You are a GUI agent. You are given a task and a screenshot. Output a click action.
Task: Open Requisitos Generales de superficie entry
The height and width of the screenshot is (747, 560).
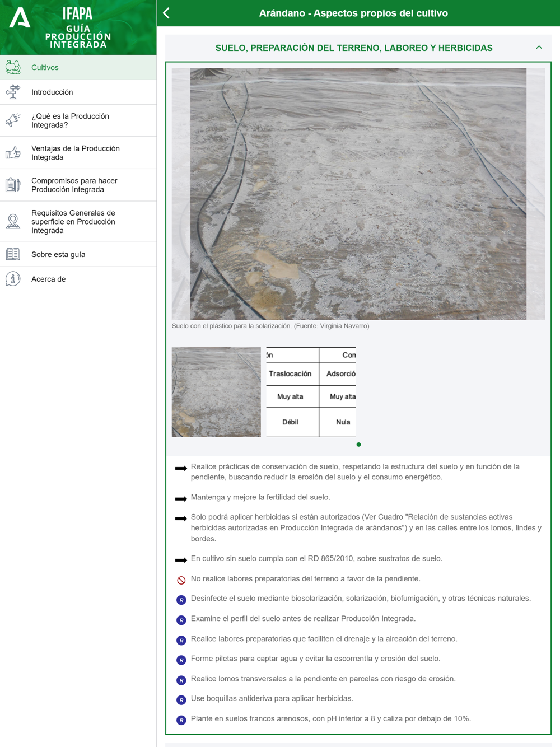pos(78,222)
